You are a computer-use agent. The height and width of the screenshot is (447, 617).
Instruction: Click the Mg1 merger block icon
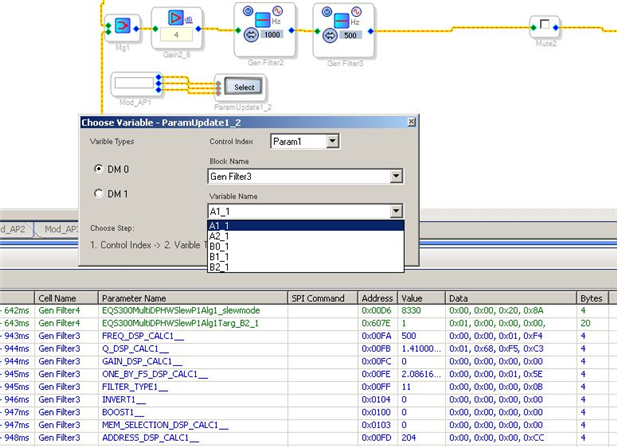point(122,26)
